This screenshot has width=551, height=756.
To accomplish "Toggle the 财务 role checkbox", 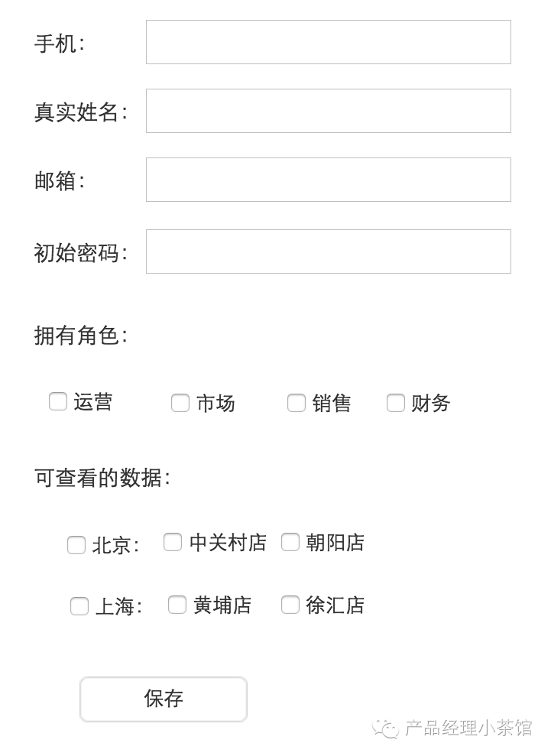I will (x=396, y=403).
